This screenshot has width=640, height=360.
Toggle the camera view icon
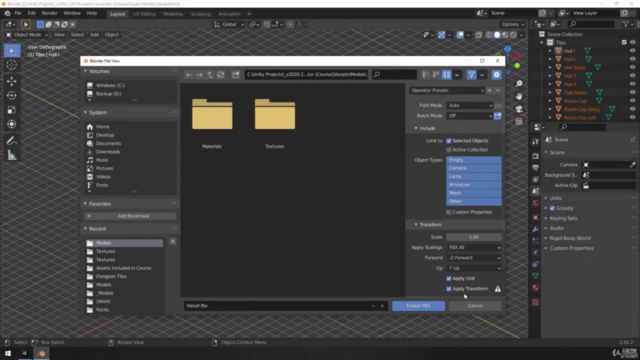519,109
